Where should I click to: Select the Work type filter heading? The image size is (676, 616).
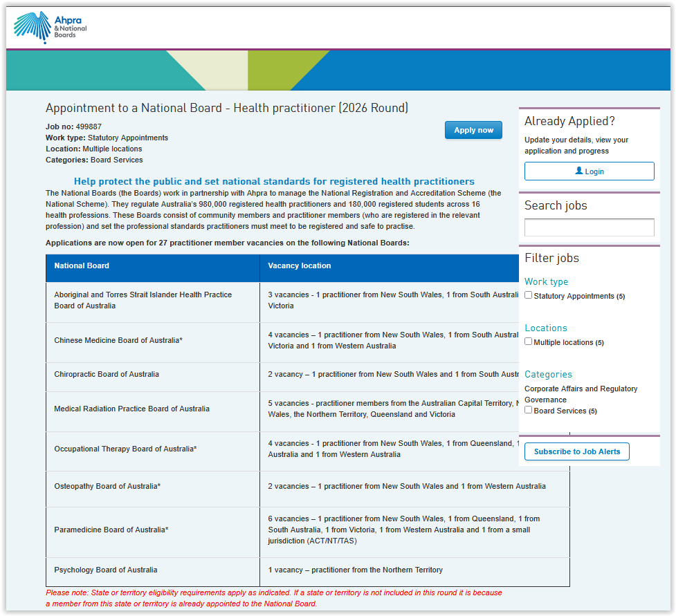coord(546,281)
